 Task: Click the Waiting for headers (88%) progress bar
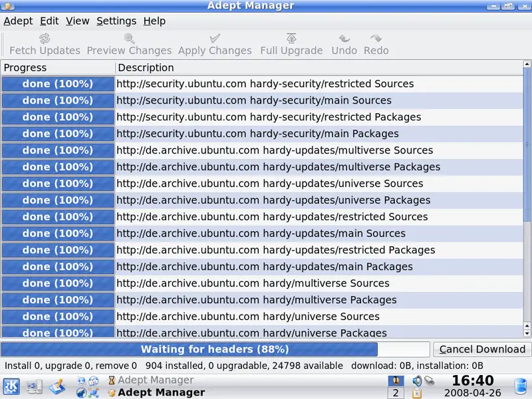tap(215, 349)
